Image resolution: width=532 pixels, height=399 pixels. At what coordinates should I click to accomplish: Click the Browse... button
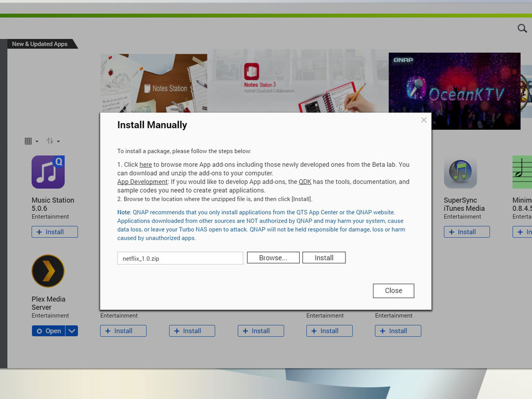point(273,258)
